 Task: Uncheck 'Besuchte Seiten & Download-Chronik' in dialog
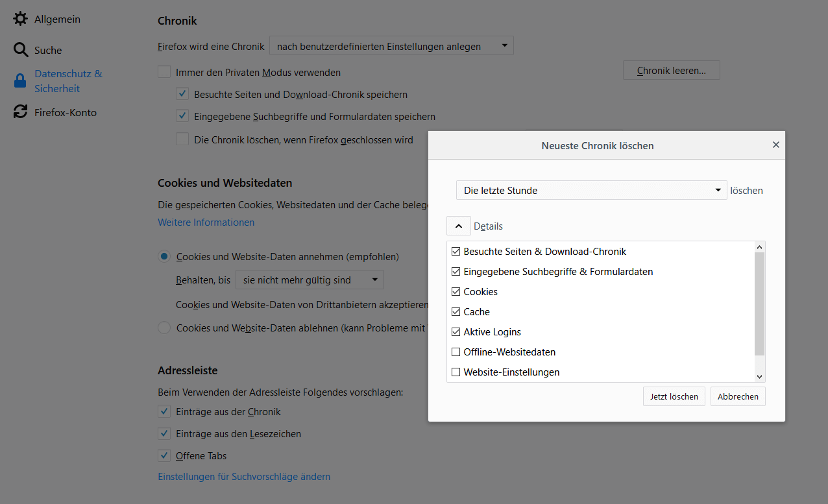456,251
